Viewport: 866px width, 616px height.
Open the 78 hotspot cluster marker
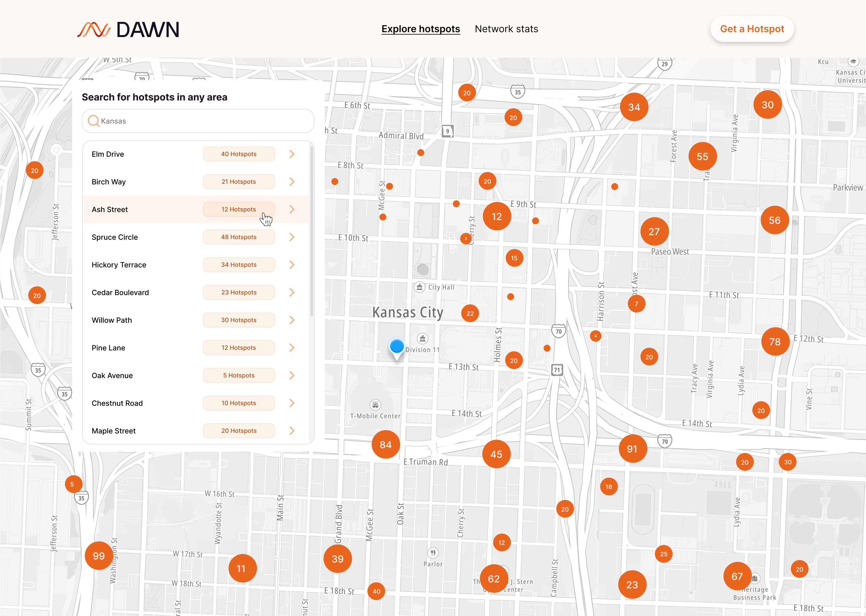pyautogui.click(x=775, y=342)
